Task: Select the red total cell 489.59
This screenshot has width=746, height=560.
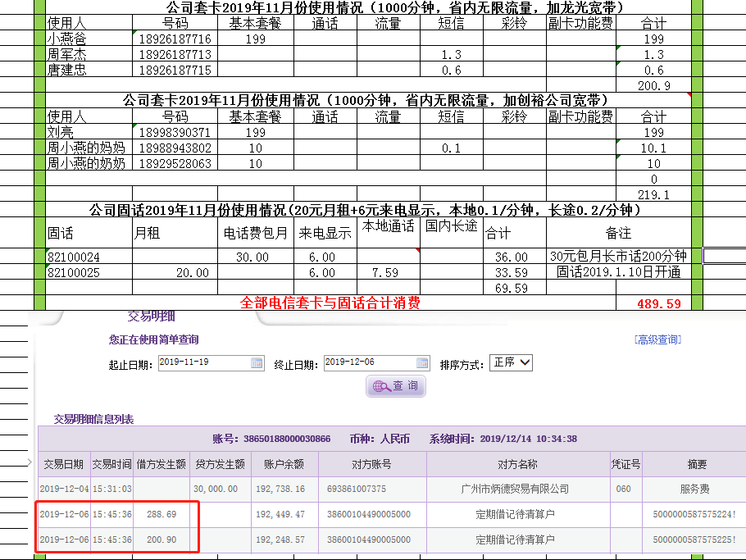Action: pos(658,303)
